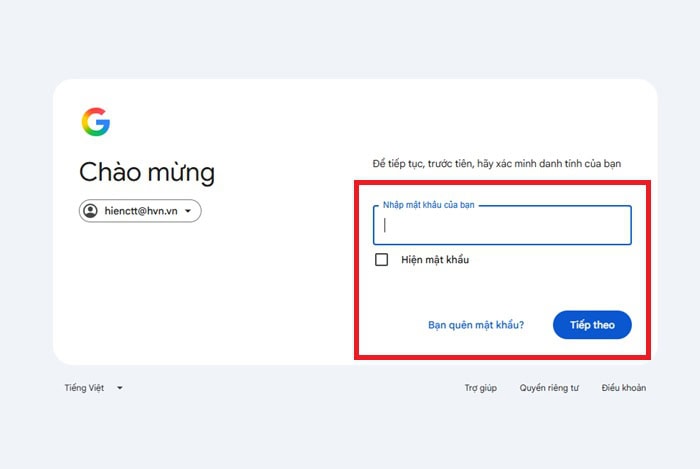Click the account avatar icon beside hienctt@hvn.vn
Screen dimensions: 700x469
click(x=91, y=211)
